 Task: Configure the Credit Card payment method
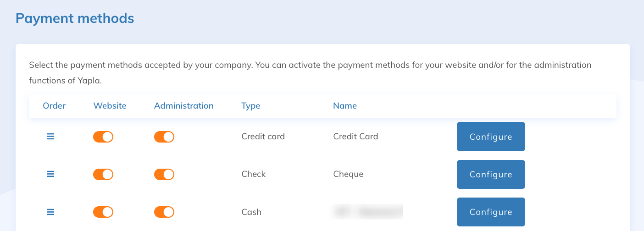coord(491,137)
